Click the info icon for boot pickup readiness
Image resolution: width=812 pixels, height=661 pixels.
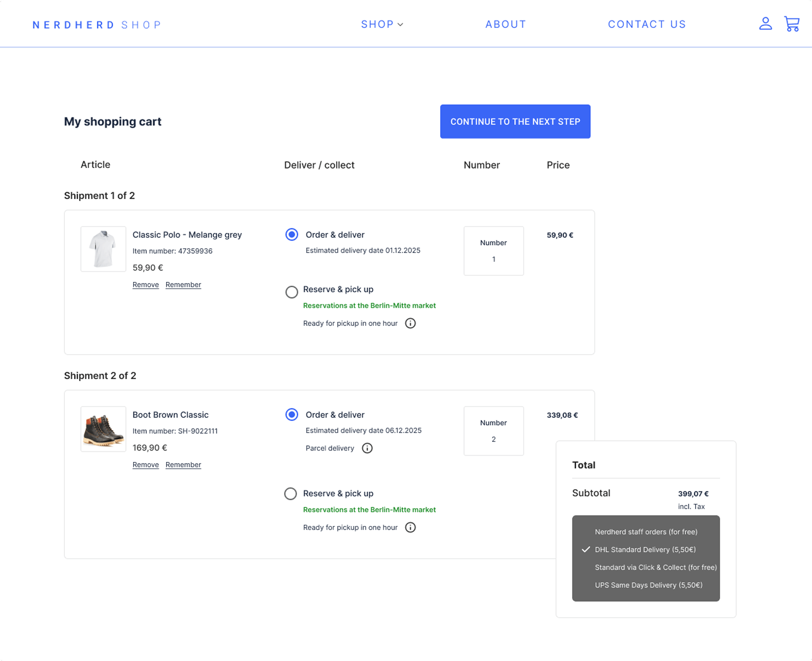(x=410, y=527)
